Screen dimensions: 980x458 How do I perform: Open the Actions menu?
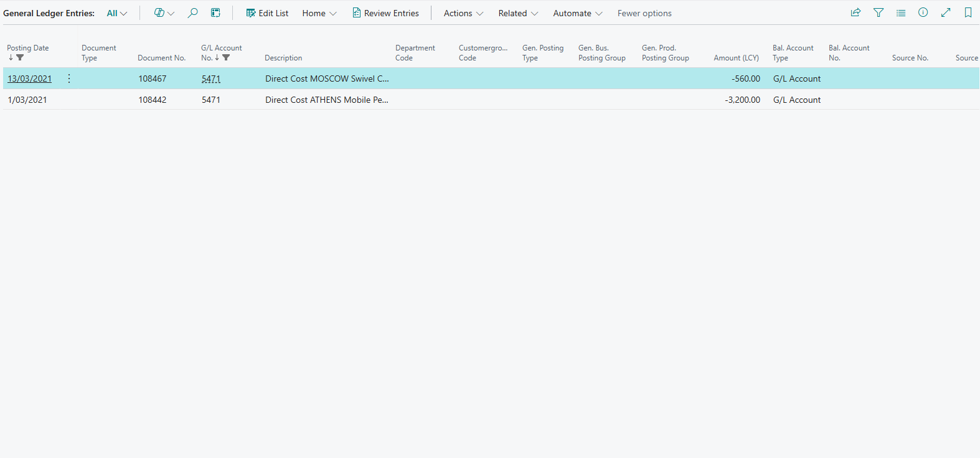tap(463, 13)
